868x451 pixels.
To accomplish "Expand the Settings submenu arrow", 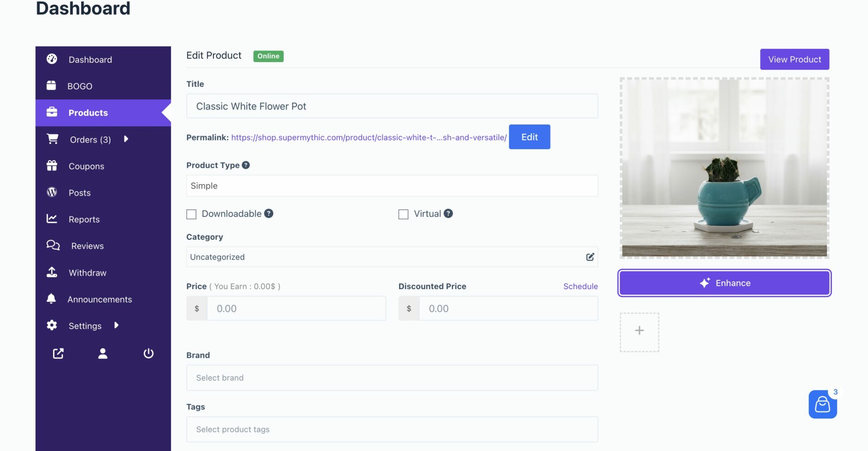I will pos(117,325).
